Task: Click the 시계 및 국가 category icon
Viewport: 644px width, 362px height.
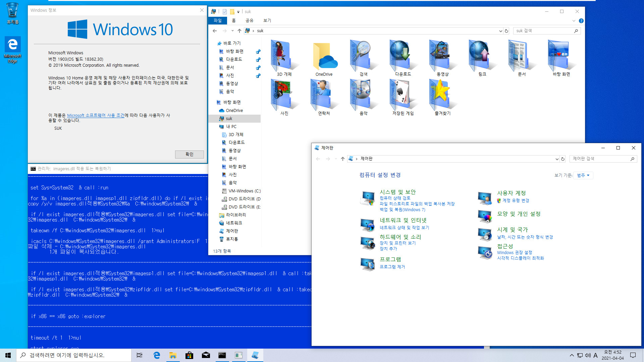Action: [485, 234]
